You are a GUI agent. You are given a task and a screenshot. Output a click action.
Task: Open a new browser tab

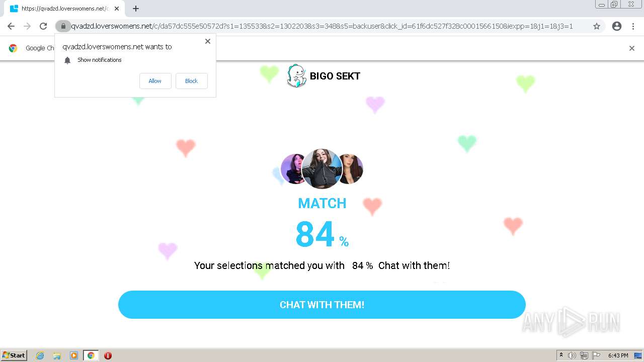136,9
